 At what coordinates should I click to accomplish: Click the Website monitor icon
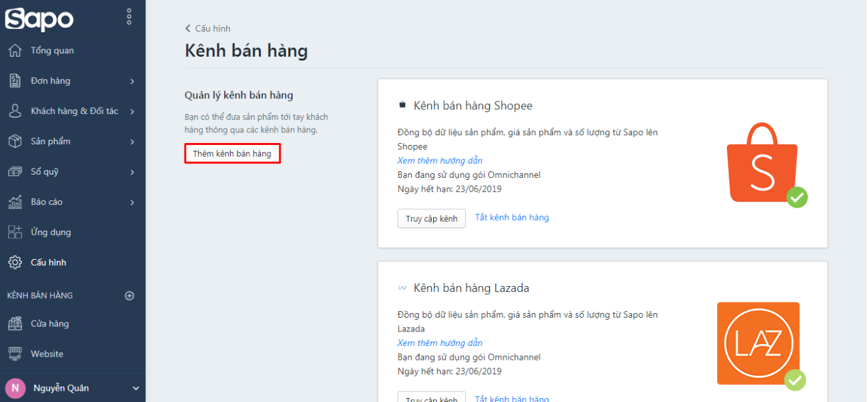click(x=14, y=354)
